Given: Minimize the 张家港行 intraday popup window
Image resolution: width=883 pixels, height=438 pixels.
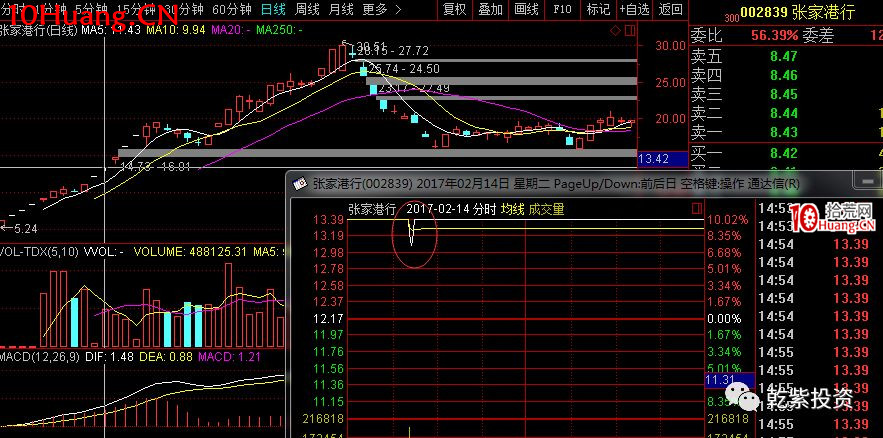Looking at the screenshot, I should (x=866, y=181).
